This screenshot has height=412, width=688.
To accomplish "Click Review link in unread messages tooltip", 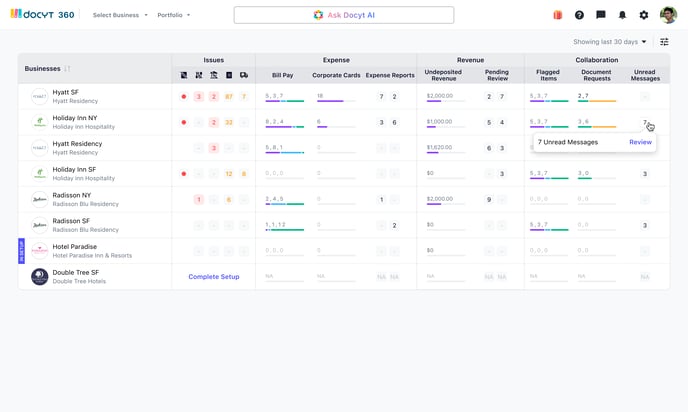I will [x=640, y=142].
